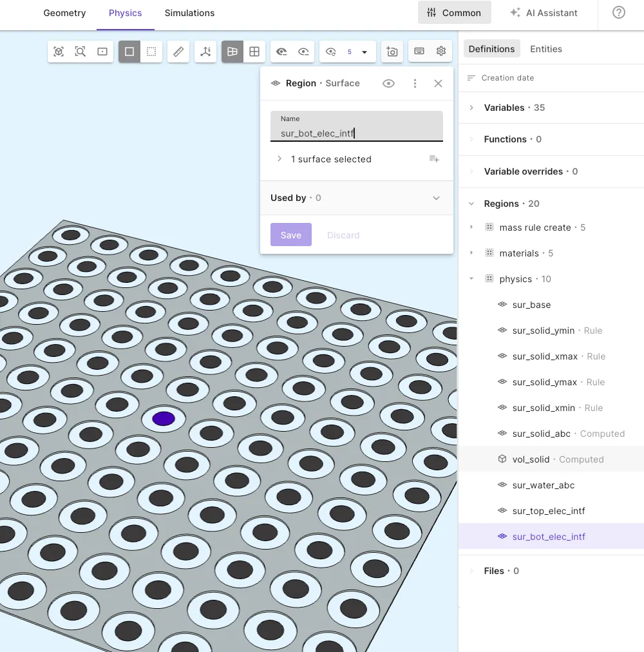Select the sur_base region
Image resolution: width=644 pixels, height=652 pixels.
click(551, 305)
